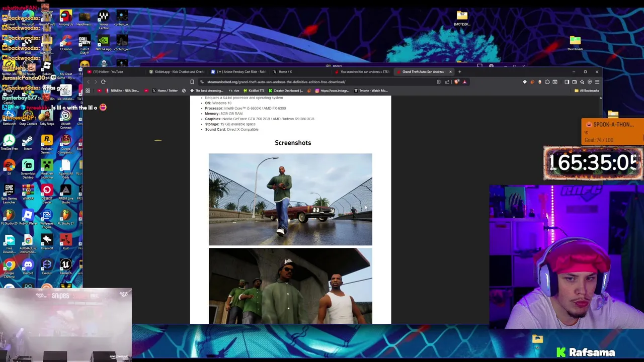The width and height of the screenshot is (644, 362).
Task: Open the Home / Twitter bookmark
Action: 165,90
